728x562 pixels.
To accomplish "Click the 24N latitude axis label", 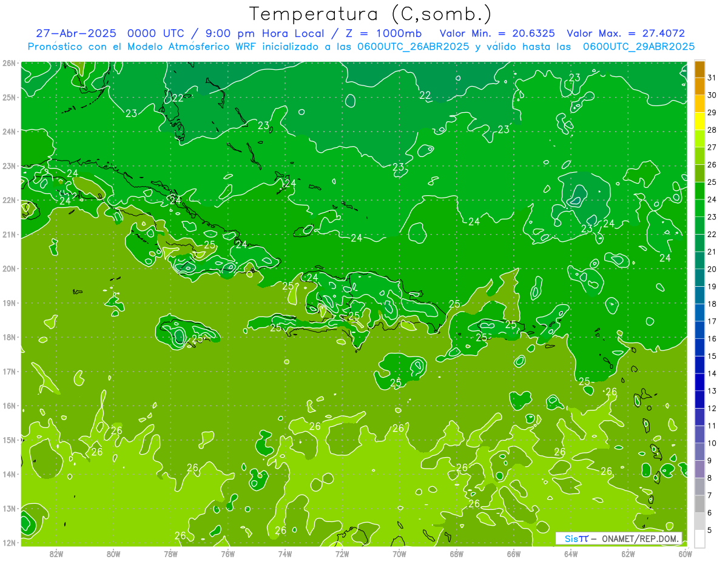I will coord(8,132).
